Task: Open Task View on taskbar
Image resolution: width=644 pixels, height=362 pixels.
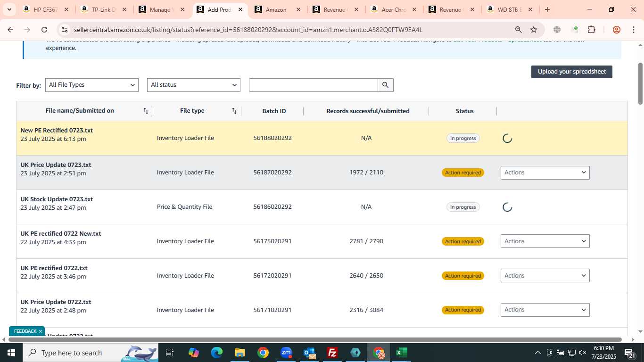Action: click(170, 353)
